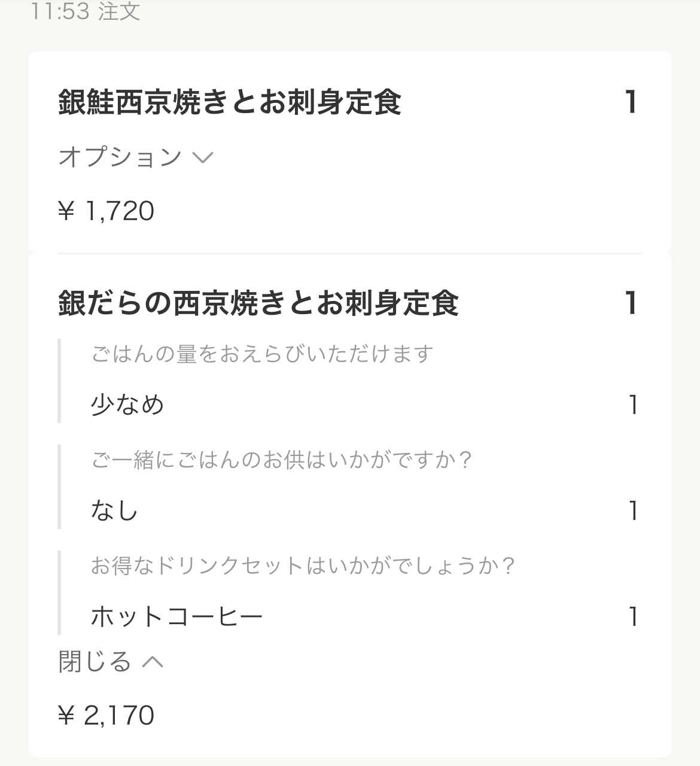Click the quantity number beside 少なめ

(x=632, y=405)
